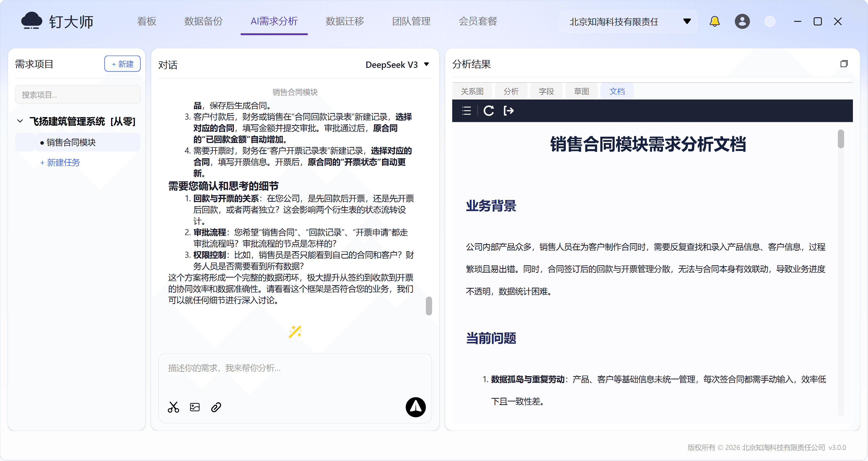The width and height of the screenshot is (868, 461).
Task: Open the DeepSeek V3 model dropdown
Action: (x=397, y=64)
